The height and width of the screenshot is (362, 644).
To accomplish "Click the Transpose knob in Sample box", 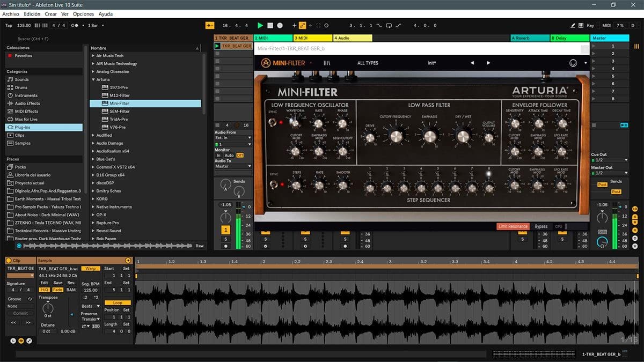I will pos(48,307).
